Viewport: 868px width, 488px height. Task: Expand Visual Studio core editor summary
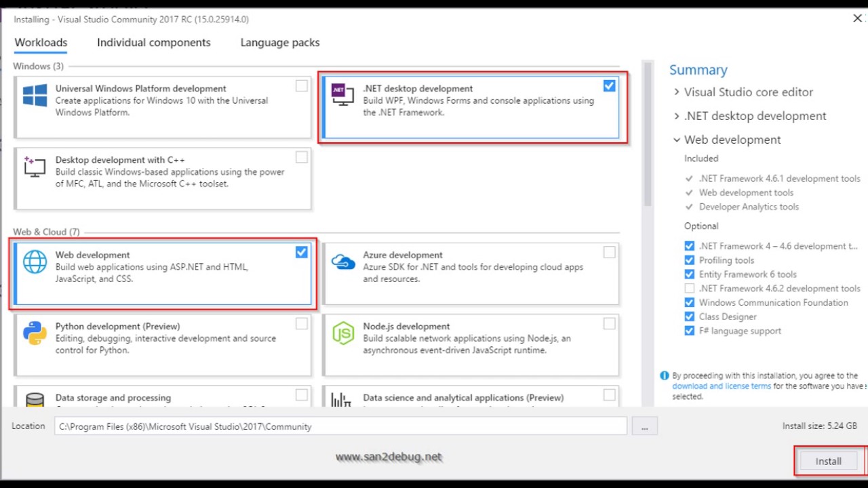pyautogui.click(x=677, y=92)
